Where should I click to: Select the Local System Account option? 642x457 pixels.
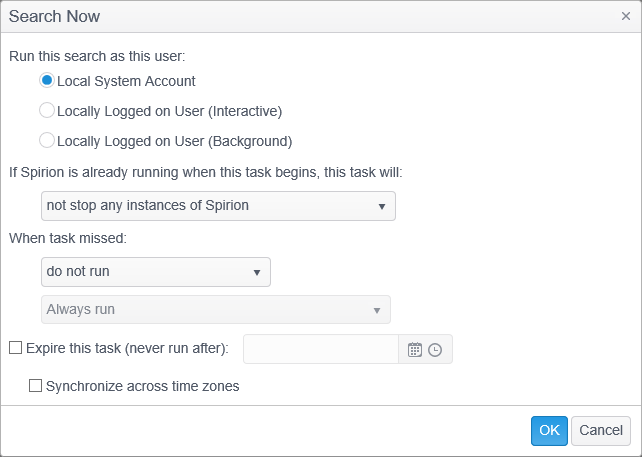tap(46, 81)
